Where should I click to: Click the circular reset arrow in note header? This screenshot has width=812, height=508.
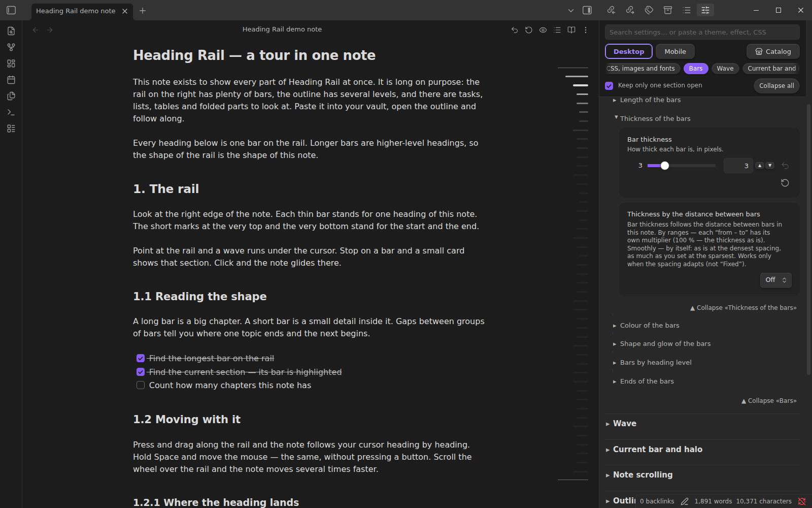click(529, 30)
